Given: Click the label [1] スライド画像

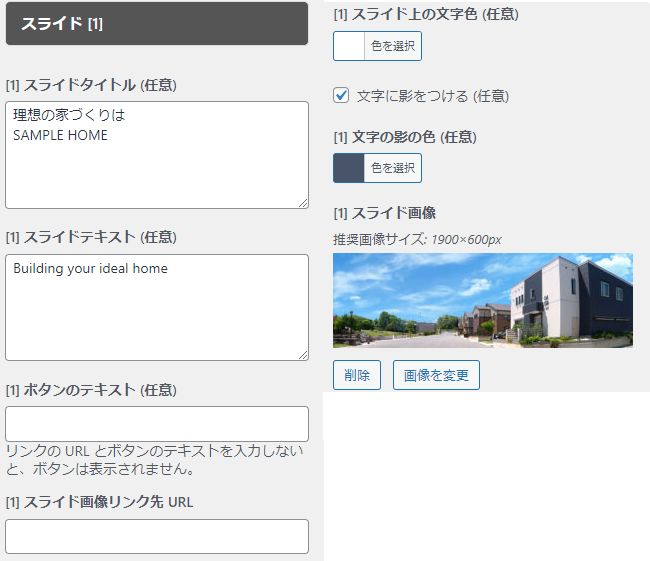Looking at the screenshot, I should click(x=385, y=213).
